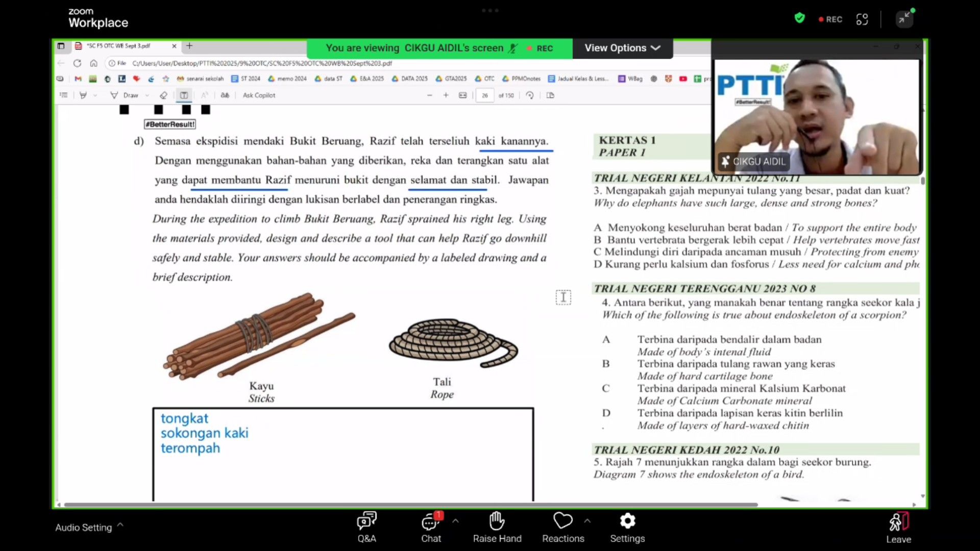Open the Q&A panel
This screenshot has width=980, height=551.
point(366,527)
